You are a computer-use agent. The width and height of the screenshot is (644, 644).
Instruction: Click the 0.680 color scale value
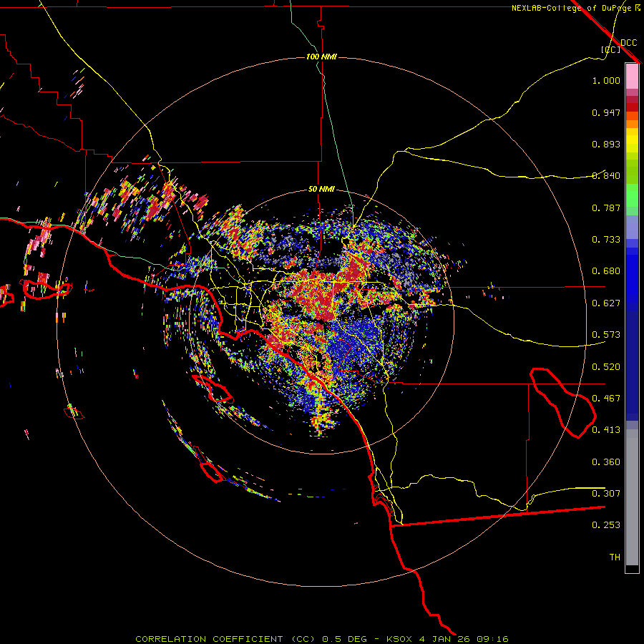point(606,271)
